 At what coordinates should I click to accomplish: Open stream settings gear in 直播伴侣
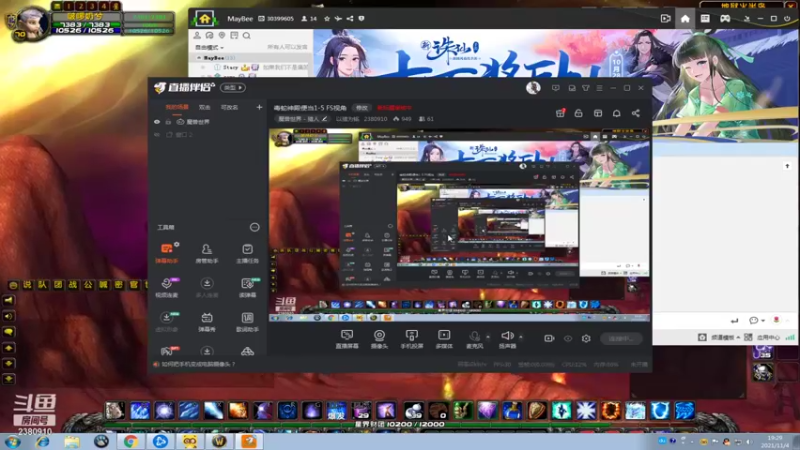(586, 338)
